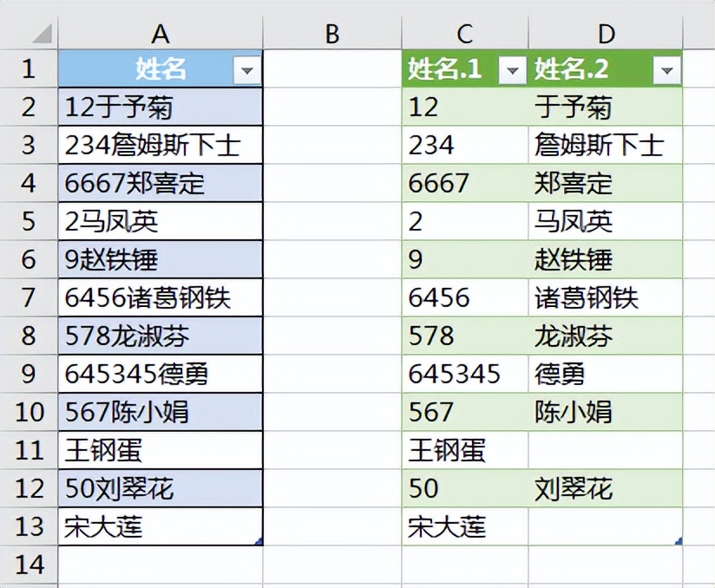Click the 姓名 header cell in column A
This screenshot has width=715, height=588.
(x=161, y=69)
